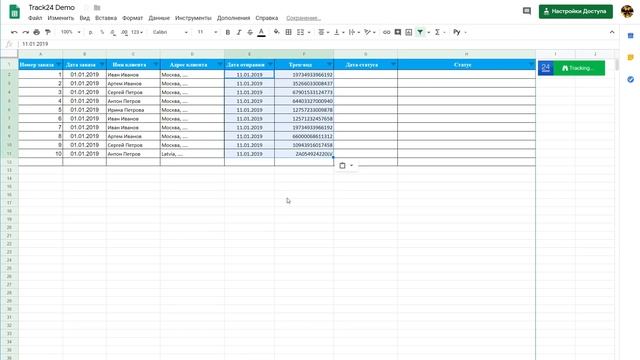Image resolution: width=640 pixels, height=360 pixels.
Task: Click the Undo arrow in the toolbar
Action: 14,32
